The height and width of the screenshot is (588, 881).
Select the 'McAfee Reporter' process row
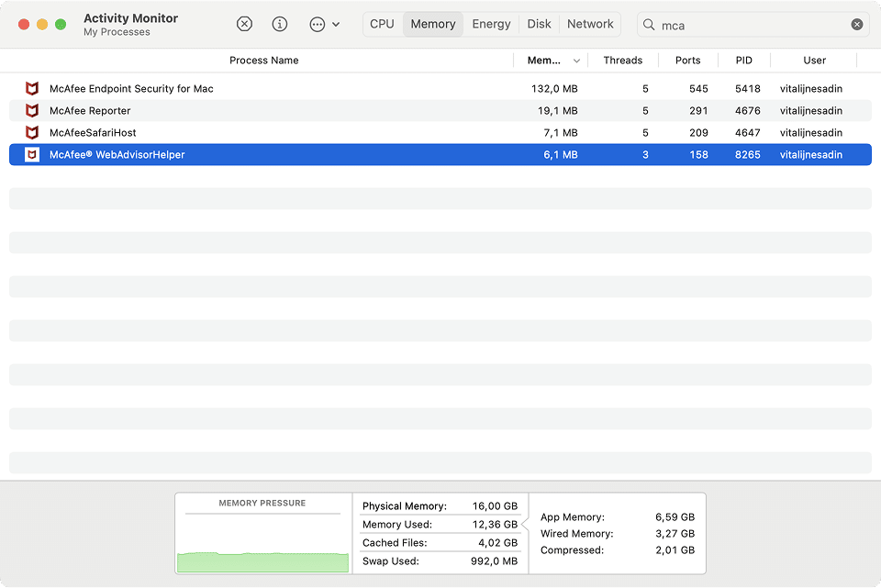point(440,111)
